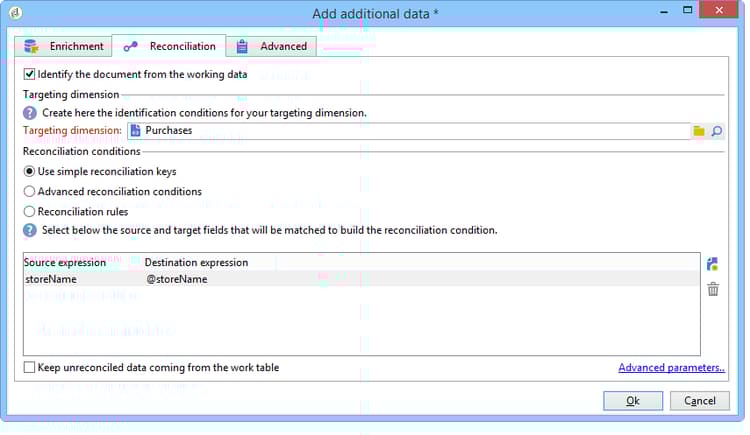The height and width of the screenshot is (435, 750).
Task: Click the application icon in title bar
Action: click(x=15, y=13)
